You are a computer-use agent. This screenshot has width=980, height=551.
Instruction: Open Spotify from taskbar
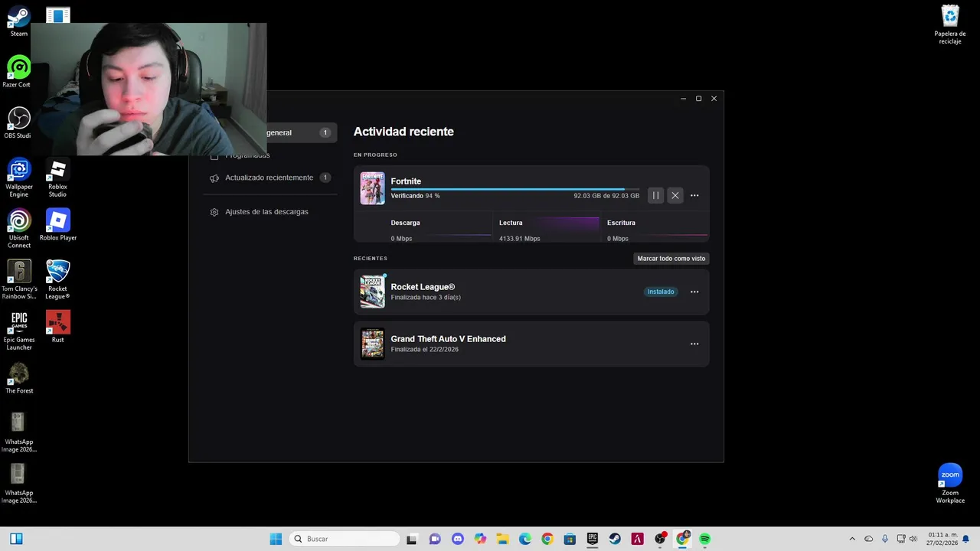tap(704, 539)
